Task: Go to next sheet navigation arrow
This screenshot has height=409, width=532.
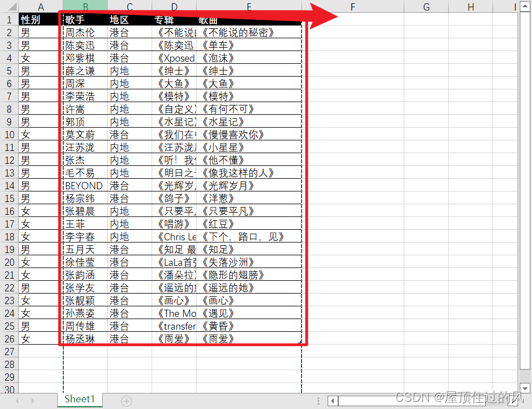Action: 33,401
